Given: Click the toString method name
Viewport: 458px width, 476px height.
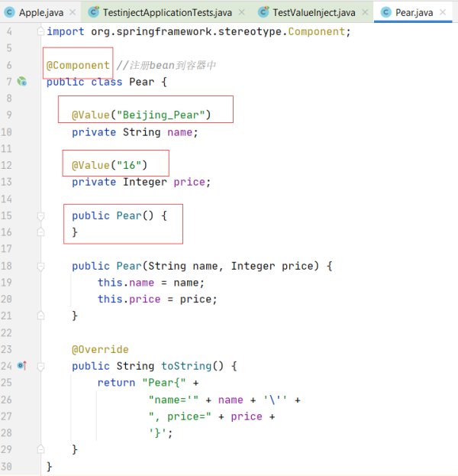Looking at the screenshot, I should [186, 366].
